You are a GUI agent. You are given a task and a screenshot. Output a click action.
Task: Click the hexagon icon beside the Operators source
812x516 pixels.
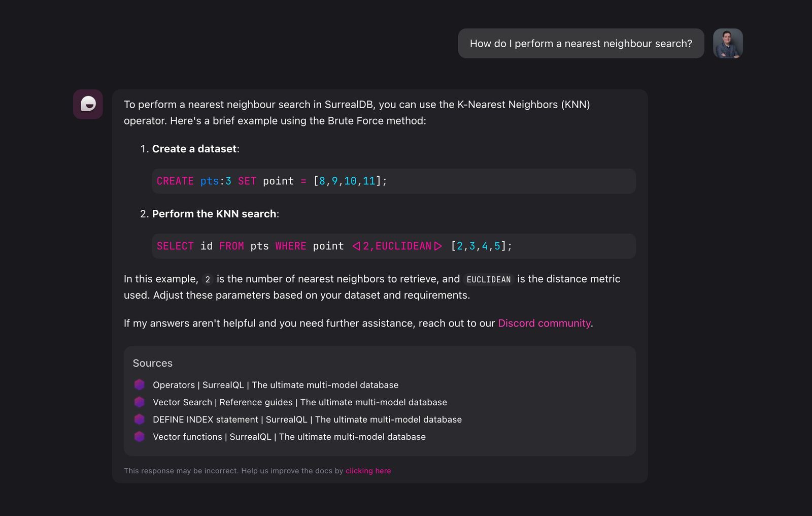(x=139, y=384)
